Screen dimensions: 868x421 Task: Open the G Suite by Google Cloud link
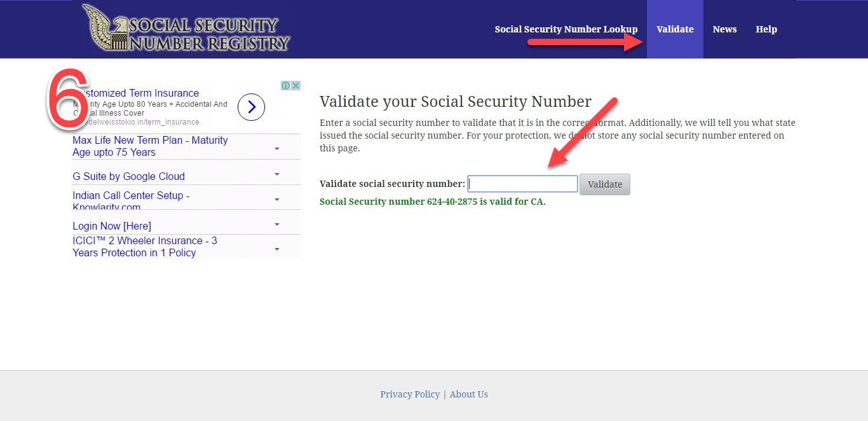tap(128, 177)
